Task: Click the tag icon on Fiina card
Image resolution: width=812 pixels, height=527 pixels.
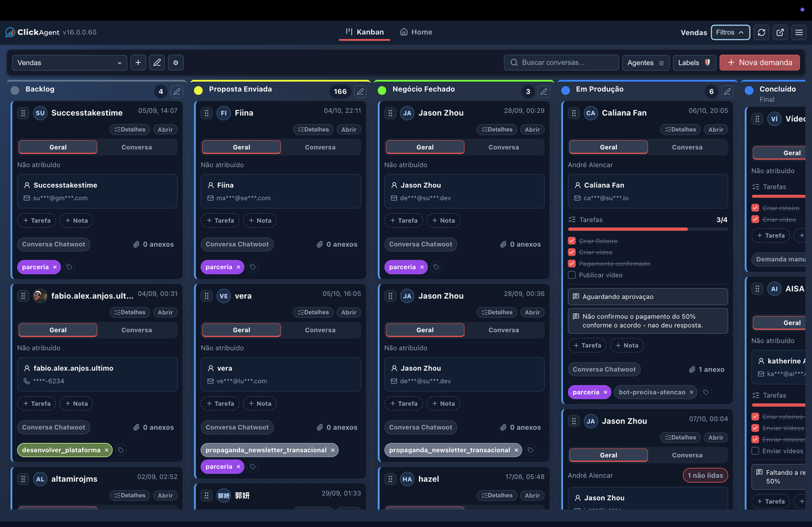Action: pyautogui.click(x=253, y=267)
